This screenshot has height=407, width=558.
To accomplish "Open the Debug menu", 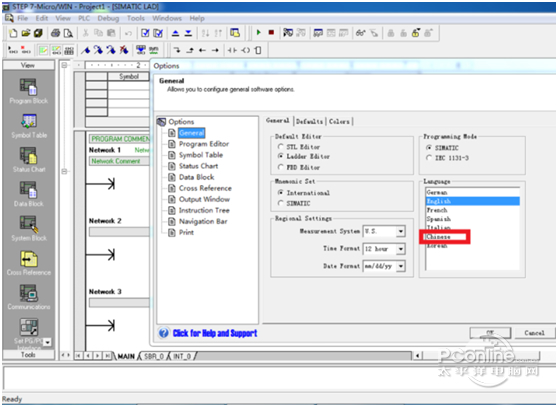I will 108,18.
